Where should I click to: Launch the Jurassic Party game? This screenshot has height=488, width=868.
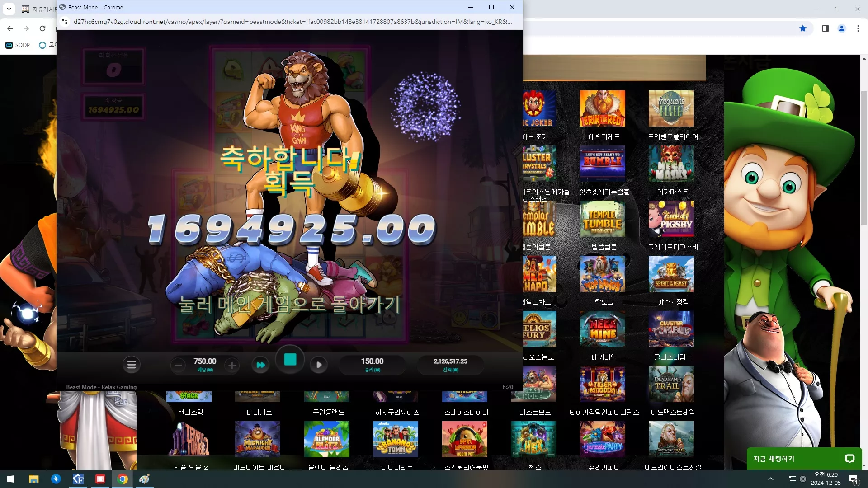tap(603, 439)
